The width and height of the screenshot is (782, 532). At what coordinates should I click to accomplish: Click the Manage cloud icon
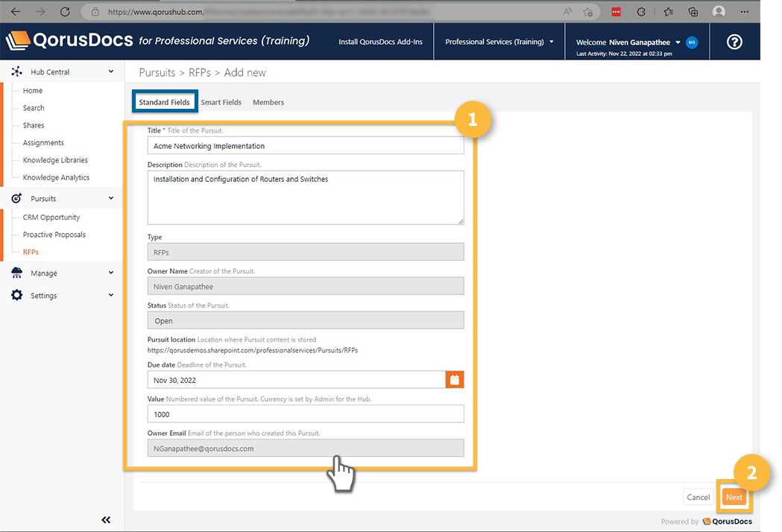(x=16, y=272)
